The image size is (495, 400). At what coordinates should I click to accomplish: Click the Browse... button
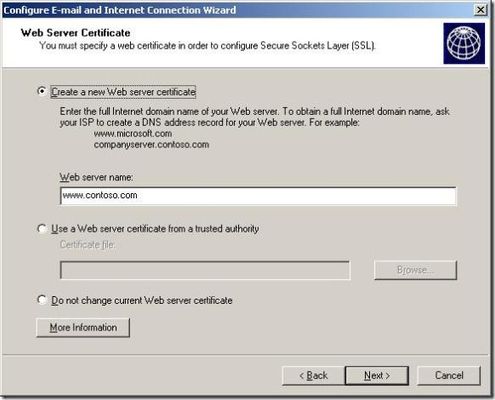(415, 270)
